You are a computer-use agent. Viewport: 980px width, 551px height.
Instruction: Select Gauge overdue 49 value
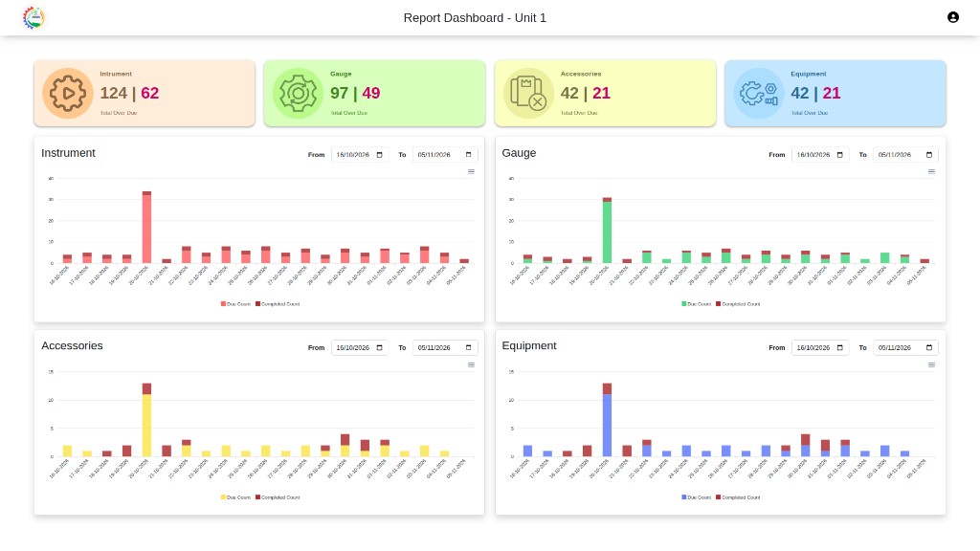371,93
